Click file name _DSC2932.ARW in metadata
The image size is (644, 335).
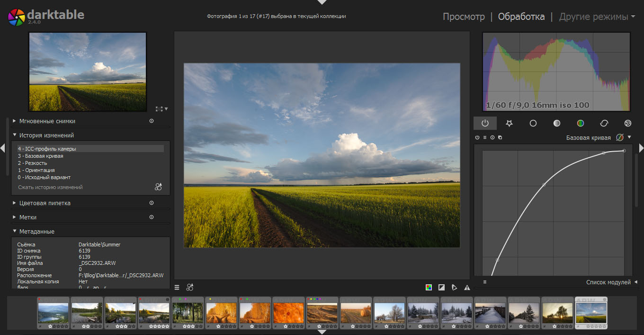point(97,263)
